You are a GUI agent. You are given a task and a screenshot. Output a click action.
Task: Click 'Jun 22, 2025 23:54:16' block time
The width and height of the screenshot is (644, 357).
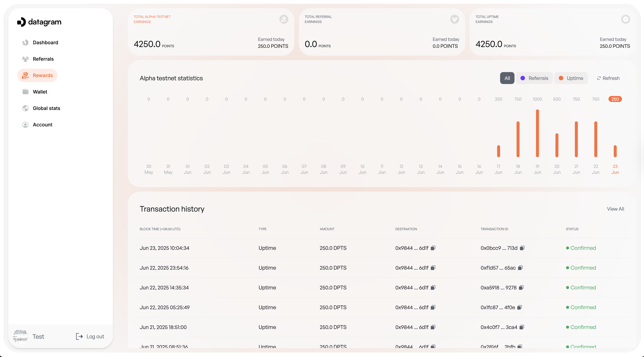click(164, 268)
